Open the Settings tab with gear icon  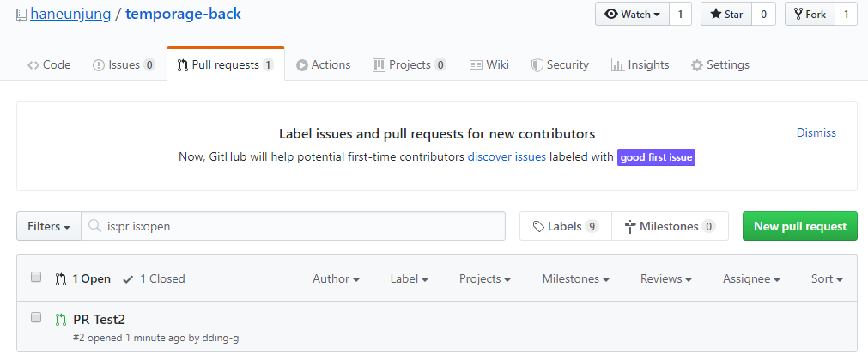point(720,64)
